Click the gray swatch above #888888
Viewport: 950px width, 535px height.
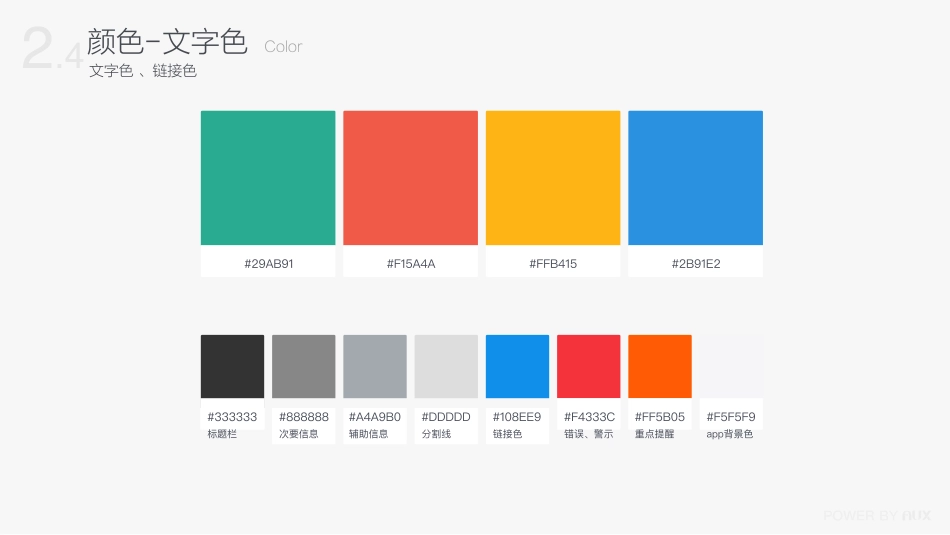pos(304,366)
